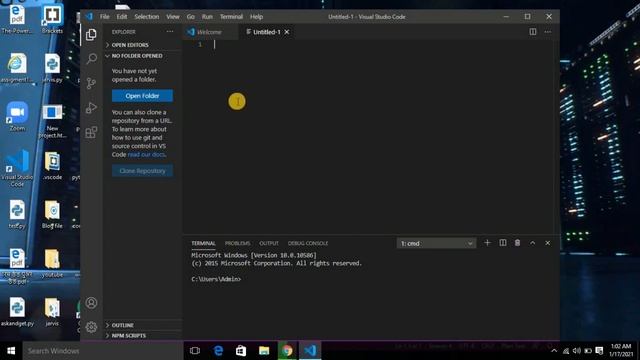Open the File menu
The height and width of the screenshot is (360, 640).
coord(104,17)
